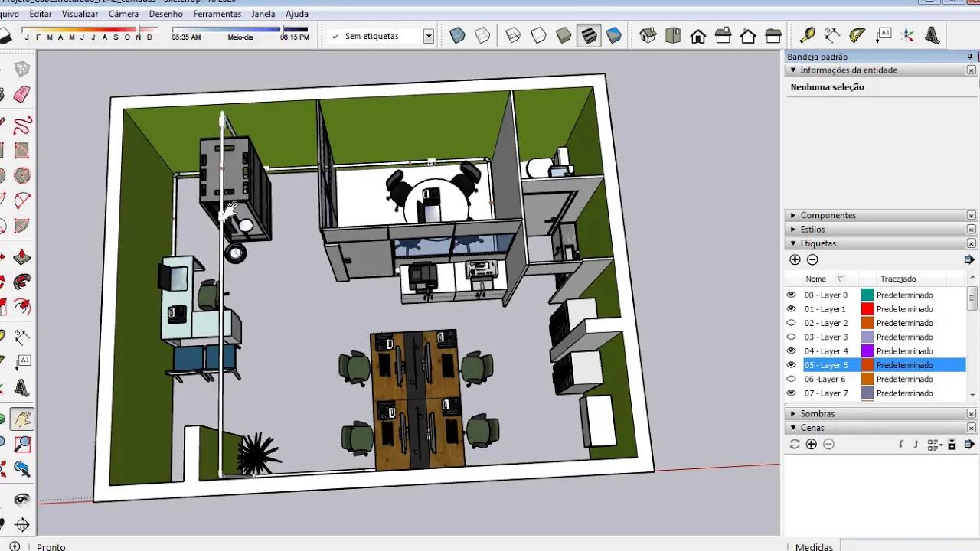Pin the Bandeja padrão tray
The image size is (980, 551).
pyautogui.click(x=970, y=57)
